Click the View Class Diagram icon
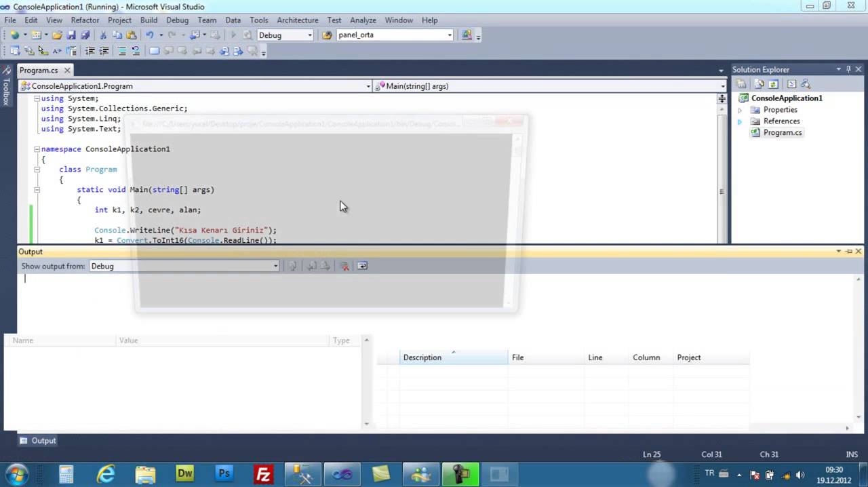Screen dimensions: 868x487 (806, 84)
